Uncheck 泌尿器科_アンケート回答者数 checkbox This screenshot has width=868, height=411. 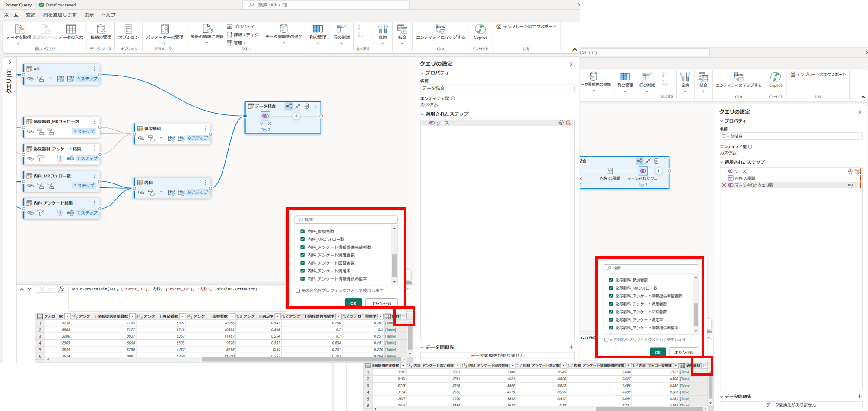click(x=610, y=312)
